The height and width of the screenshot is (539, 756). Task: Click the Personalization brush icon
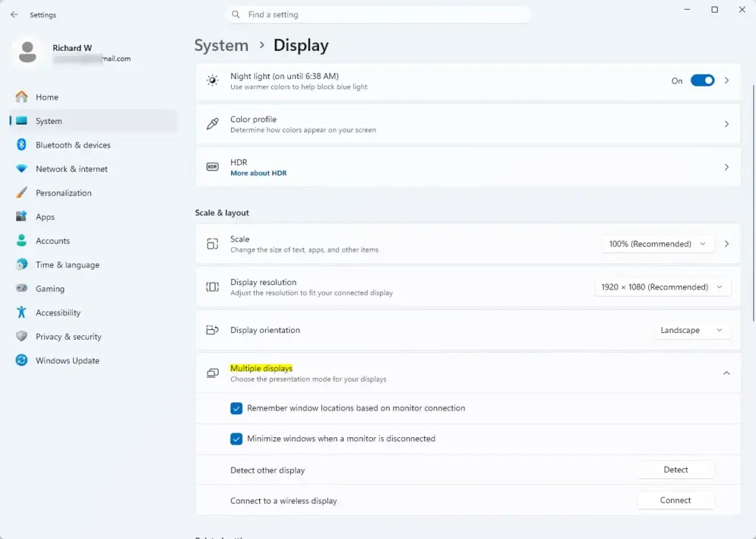pyautogui.click(x=21, y=193)
